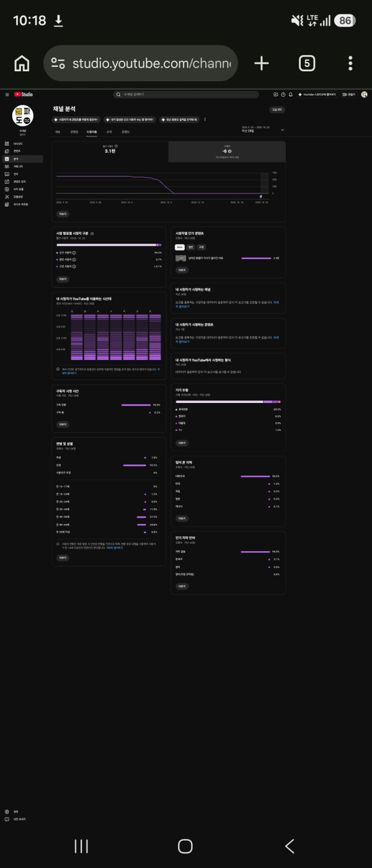Switch to the 트렌드 tab

tap(125, 132)
